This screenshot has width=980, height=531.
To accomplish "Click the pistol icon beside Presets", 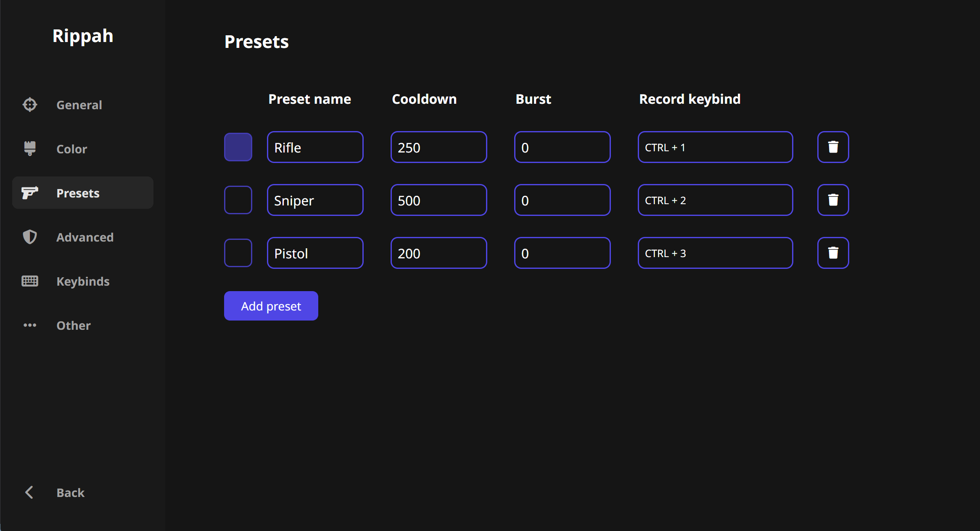I will tap(30, 193).
